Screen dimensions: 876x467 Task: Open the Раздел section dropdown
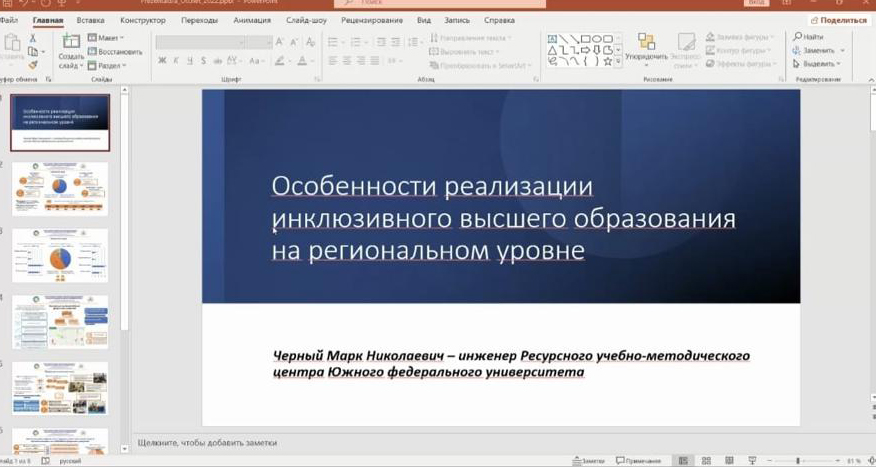coord(107,65)
